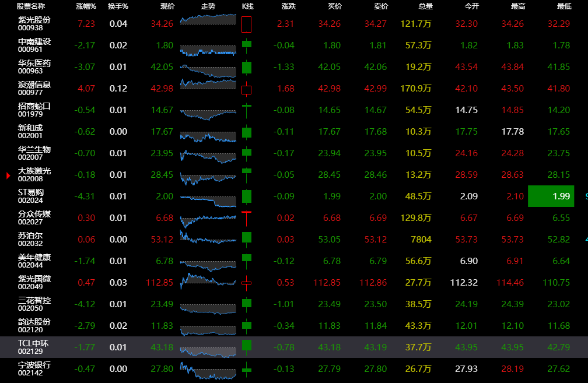Click the 总量 column header
This screenshot has width=588, height=383.
point(426,6)
